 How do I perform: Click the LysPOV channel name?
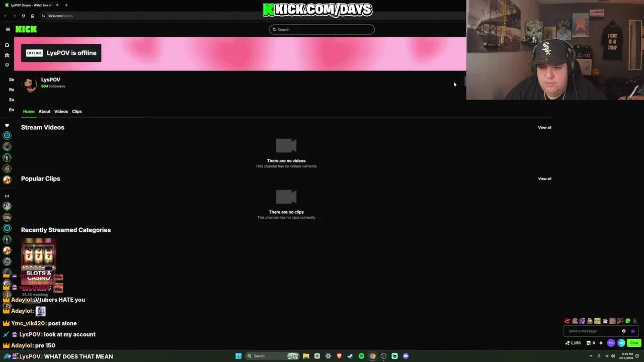click(51, 79)
